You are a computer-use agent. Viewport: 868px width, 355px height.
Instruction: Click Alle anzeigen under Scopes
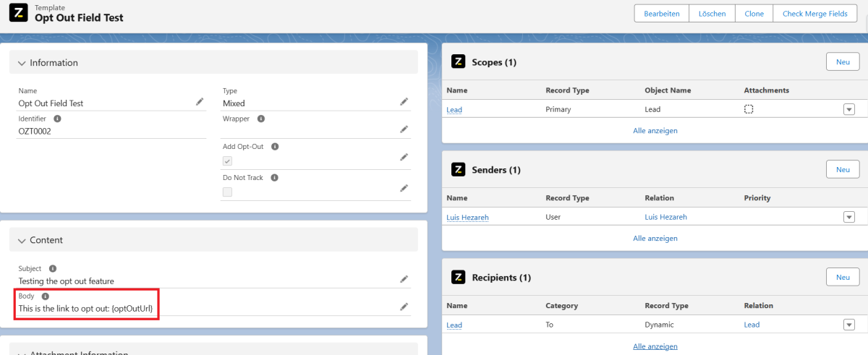click(x=655, y=131)
